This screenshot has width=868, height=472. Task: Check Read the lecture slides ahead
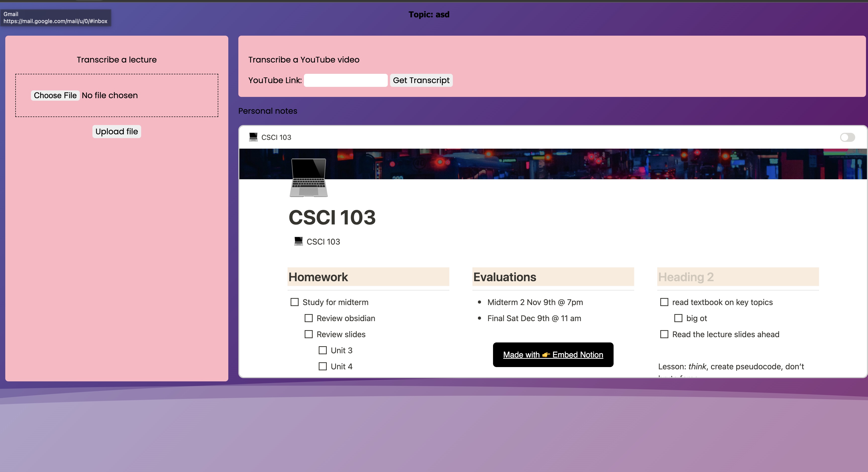pyautogui.click(x=664, y=334)
